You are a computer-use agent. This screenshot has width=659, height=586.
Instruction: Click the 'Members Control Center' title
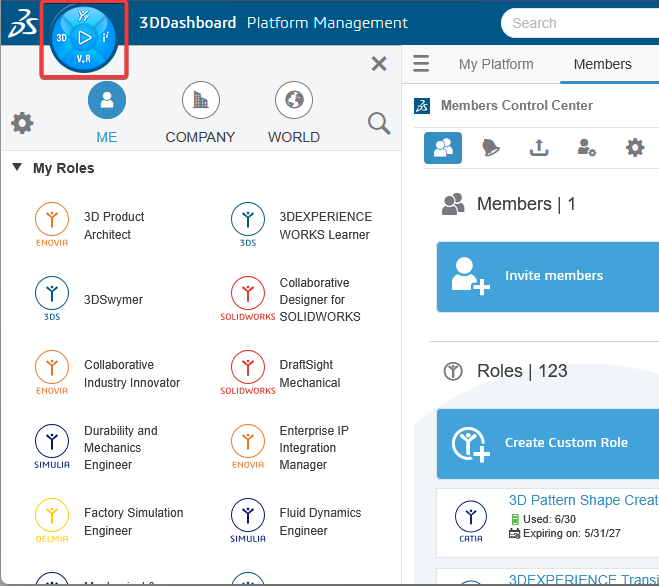517,106
